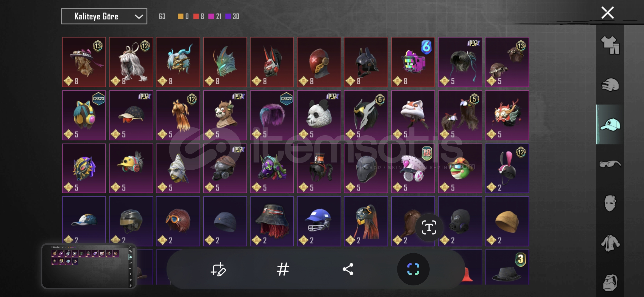Pick the orange beanie item
Screen dimensions: 644x297
pyautogui.click(x=507, y=221)
